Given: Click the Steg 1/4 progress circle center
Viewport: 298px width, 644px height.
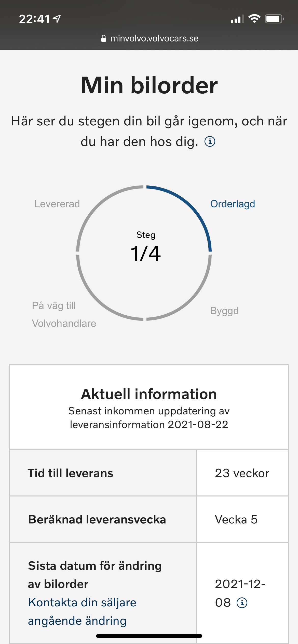Looking at the screenshot, I should coord(146,247).
